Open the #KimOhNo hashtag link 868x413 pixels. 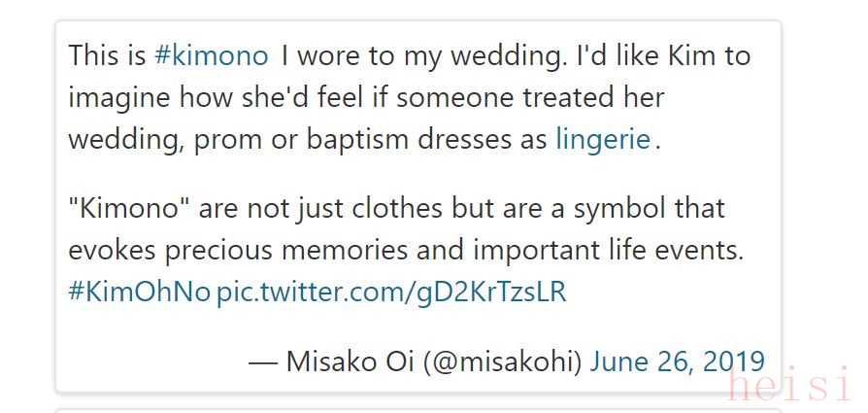coord(139,292)
